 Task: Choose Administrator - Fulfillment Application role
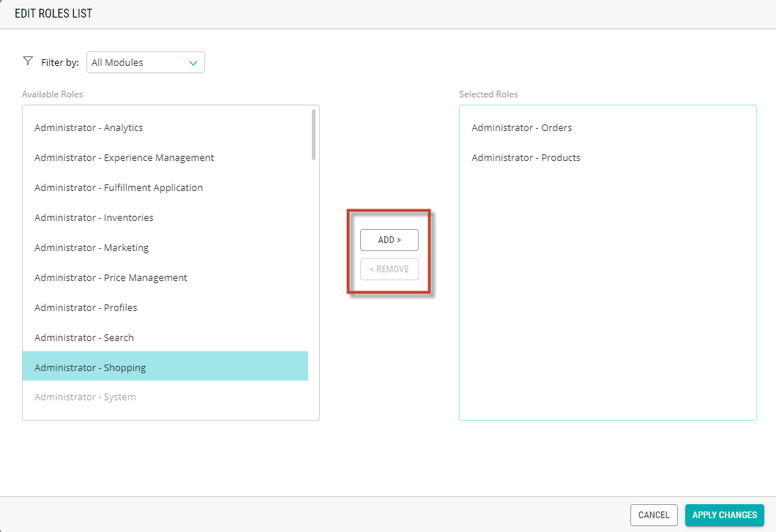(x=119, y=188)
